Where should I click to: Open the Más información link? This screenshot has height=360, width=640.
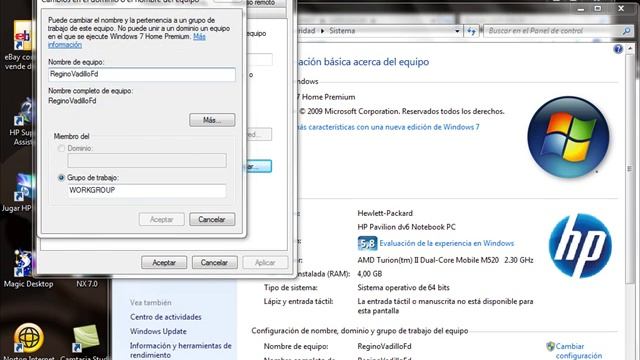199,36
